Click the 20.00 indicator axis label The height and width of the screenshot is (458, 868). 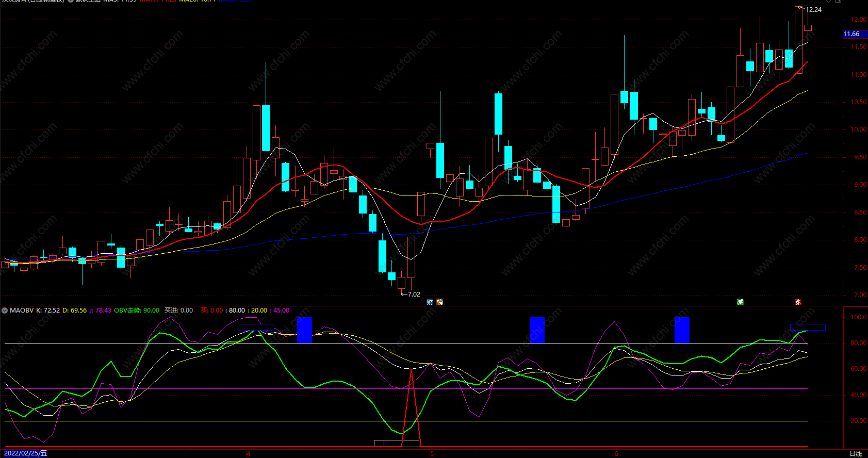point(859,421)
